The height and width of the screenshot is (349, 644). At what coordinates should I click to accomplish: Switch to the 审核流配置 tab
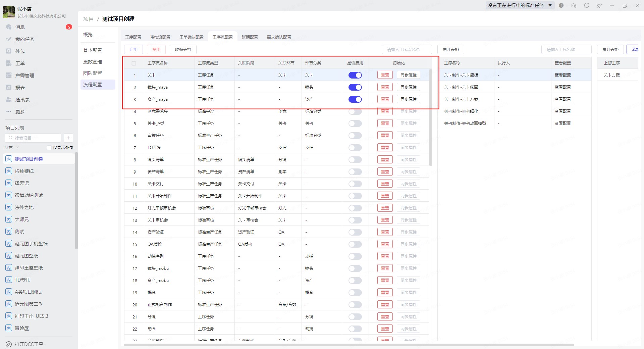[160, 37]
